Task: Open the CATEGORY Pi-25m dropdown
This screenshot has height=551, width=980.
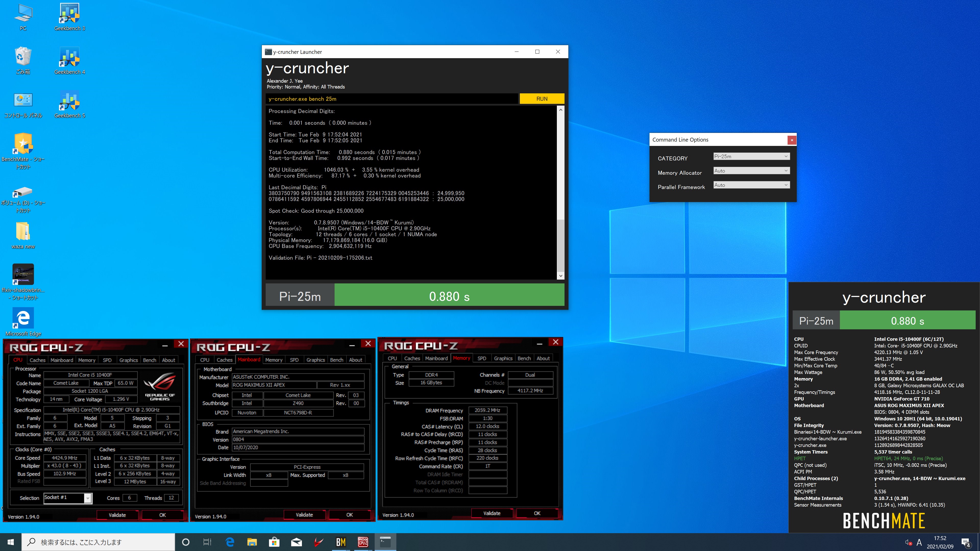Action: coord(751,156)
